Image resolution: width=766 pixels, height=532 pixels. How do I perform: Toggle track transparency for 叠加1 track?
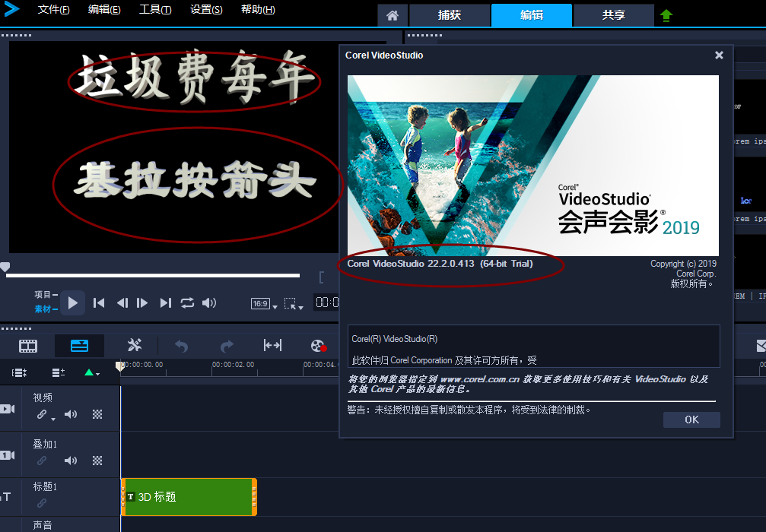[x=97, y=461]
